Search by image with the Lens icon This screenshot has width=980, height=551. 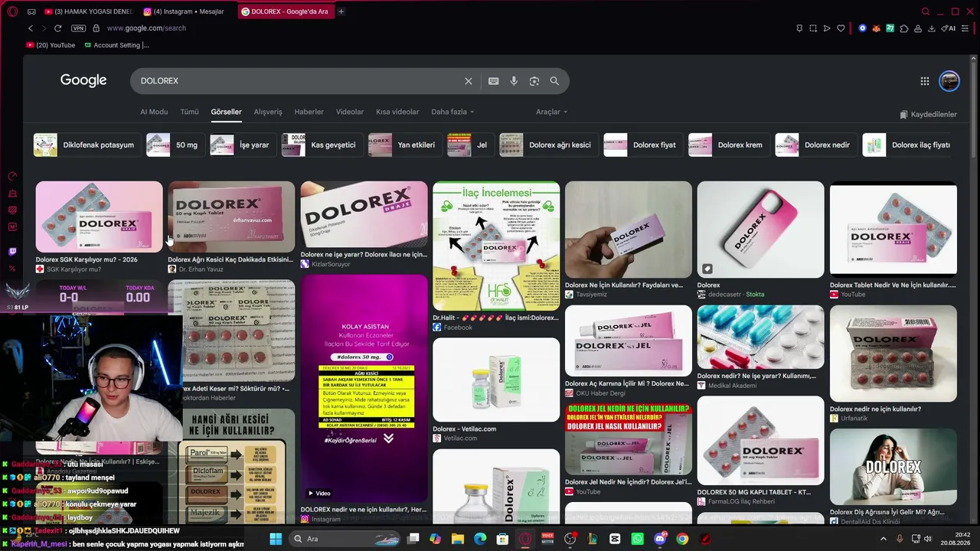(534, 81)
